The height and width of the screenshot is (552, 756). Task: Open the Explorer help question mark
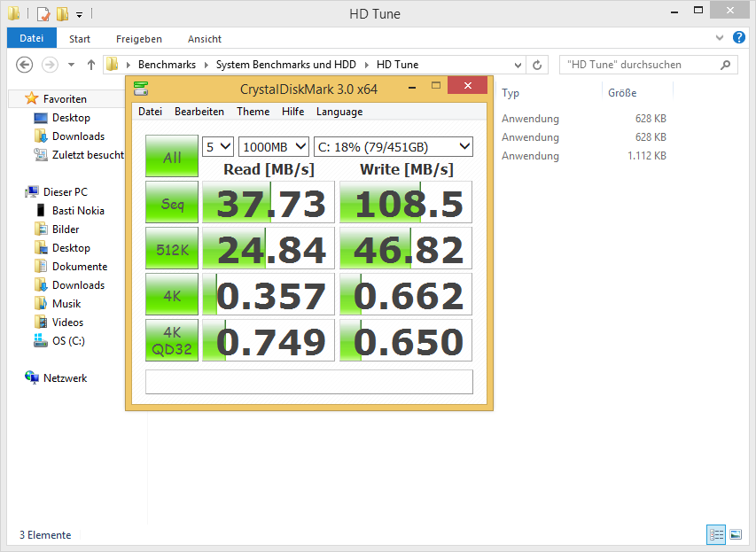point(738,37)
